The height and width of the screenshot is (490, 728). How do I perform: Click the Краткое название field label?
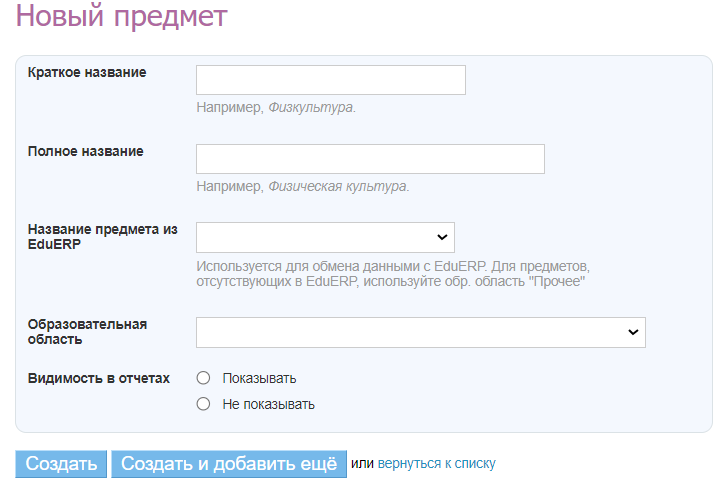click(x=87, y=73)
